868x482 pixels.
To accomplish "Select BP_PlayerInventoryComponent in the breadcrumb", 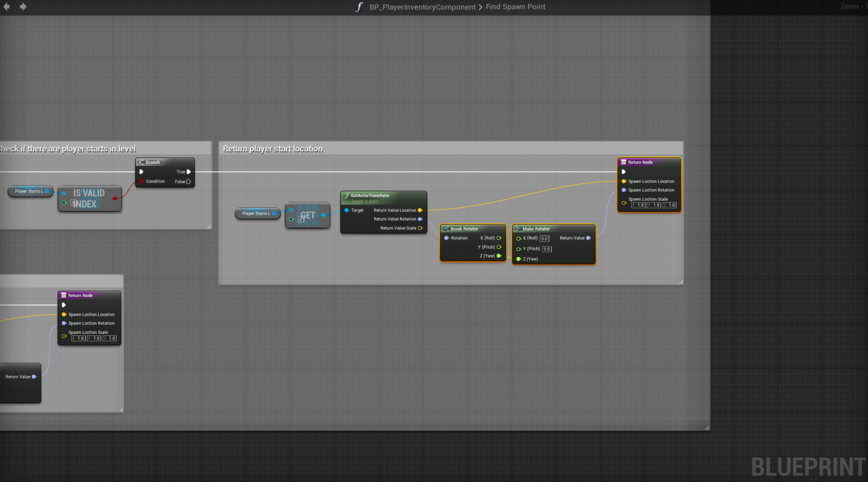I will point(422,7).
